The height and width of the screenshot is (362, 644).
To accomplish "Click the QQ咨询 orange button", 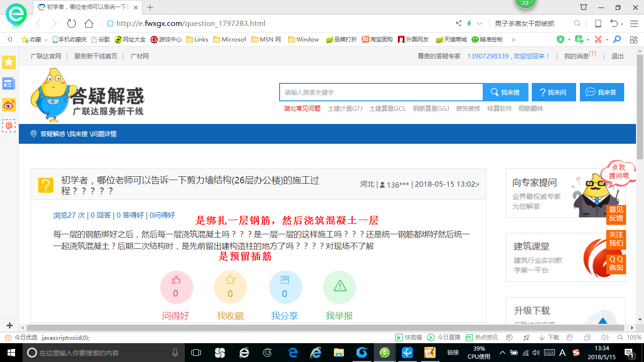I will (616, 263).
